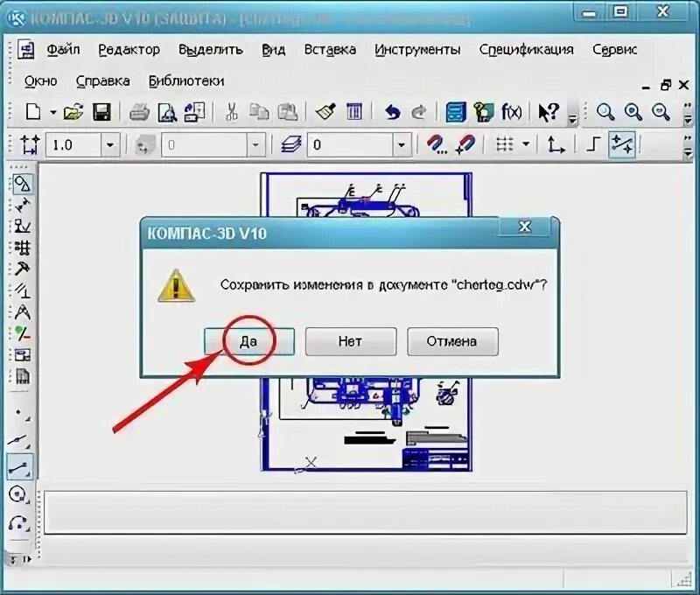Click the Да button to save

(x=249, y=341)
